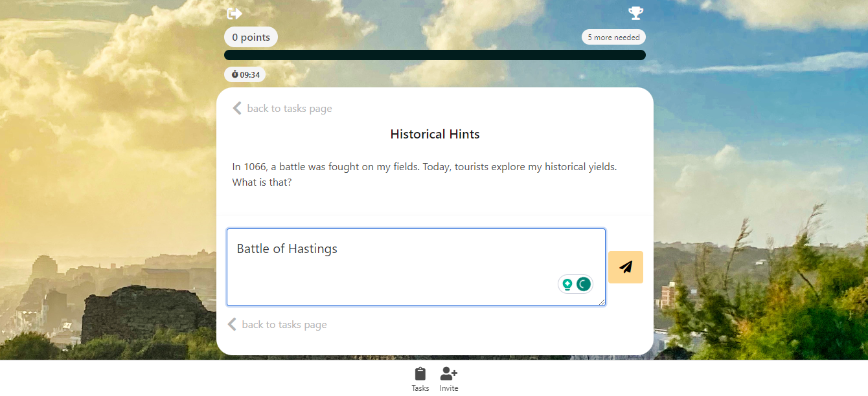Open the Invite person-plus icon

(x=449, y=373)
